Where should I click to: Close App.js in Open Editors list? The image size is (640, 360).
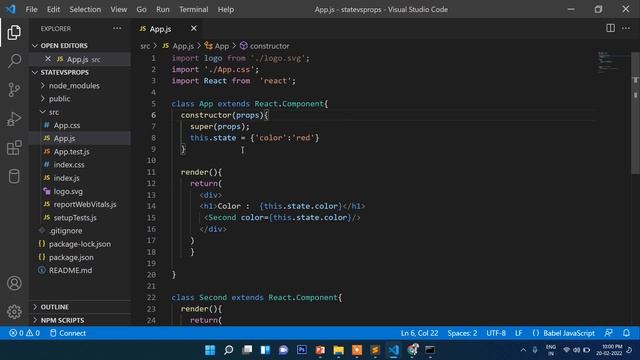click(x=48, y=59)
